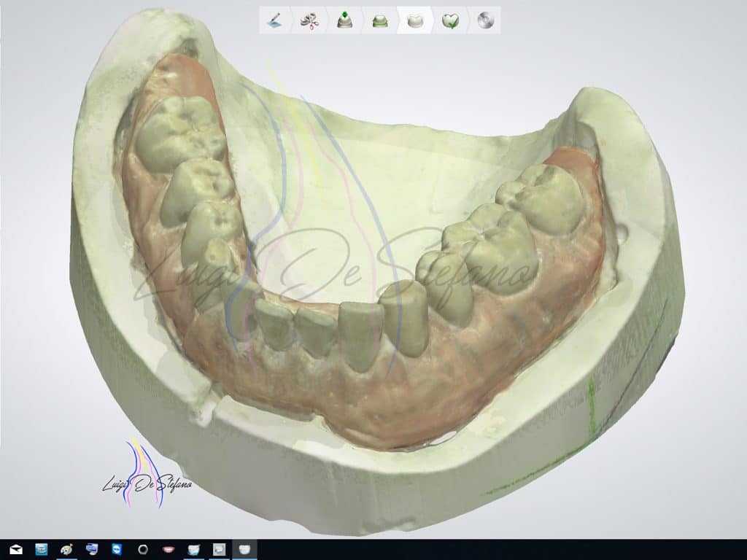This screenshot has height=560, width=747.
Task: Open the networked computers icon in taskbar
Action: (92, 549)
